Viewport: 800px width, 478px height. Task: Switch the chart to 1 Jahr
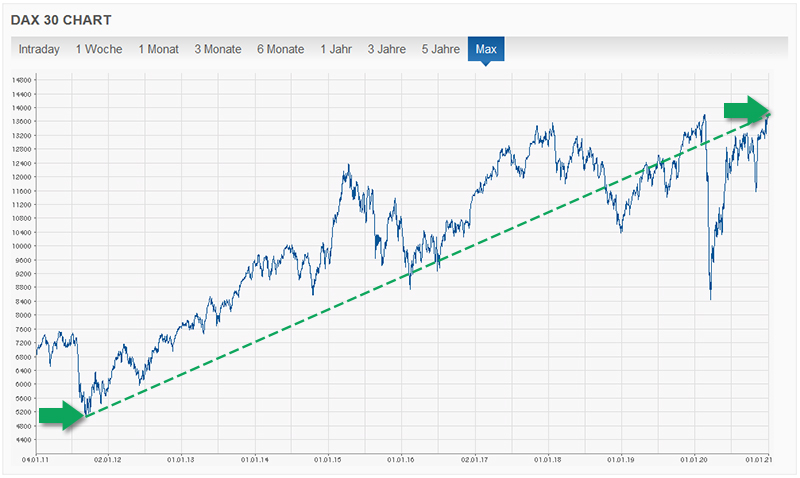click(336, 49)
